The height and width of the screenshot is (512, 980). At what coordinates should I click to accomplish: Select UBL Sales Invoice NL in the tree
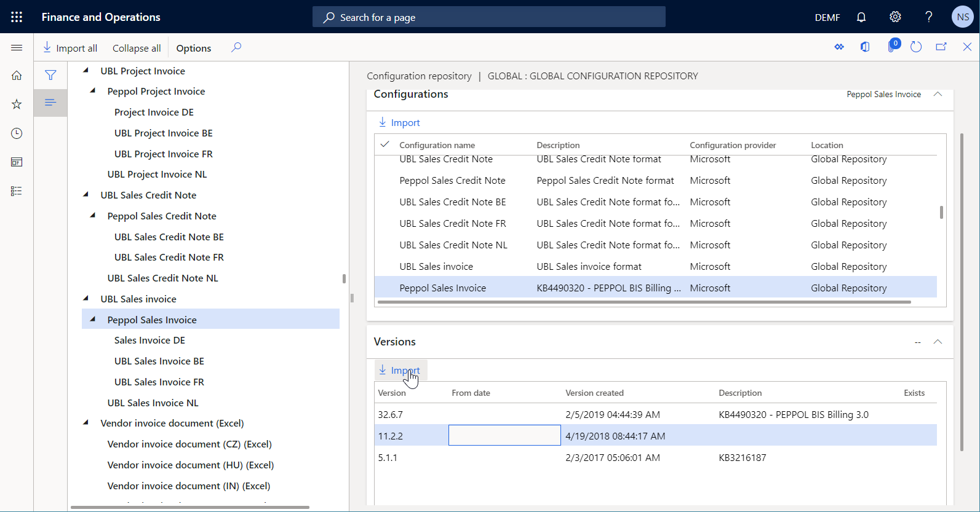pyautogui.click(x=153, y=403)
